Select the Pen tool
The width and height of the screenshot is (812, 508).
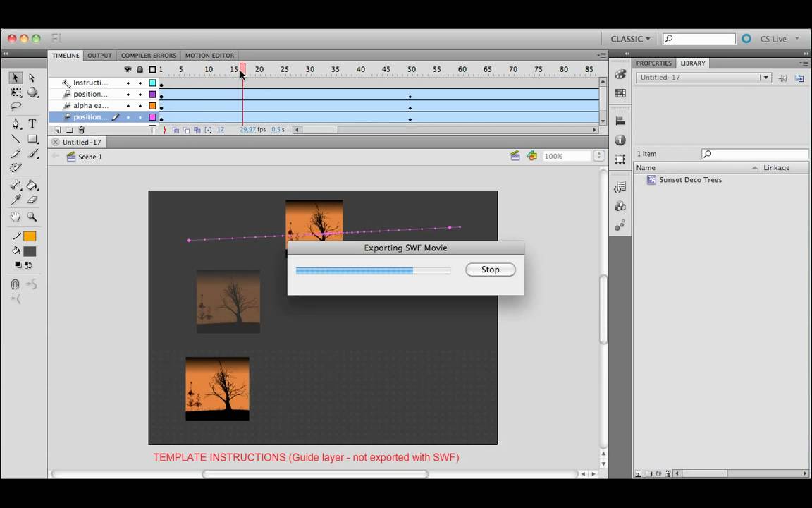click(x=16, y=123)
